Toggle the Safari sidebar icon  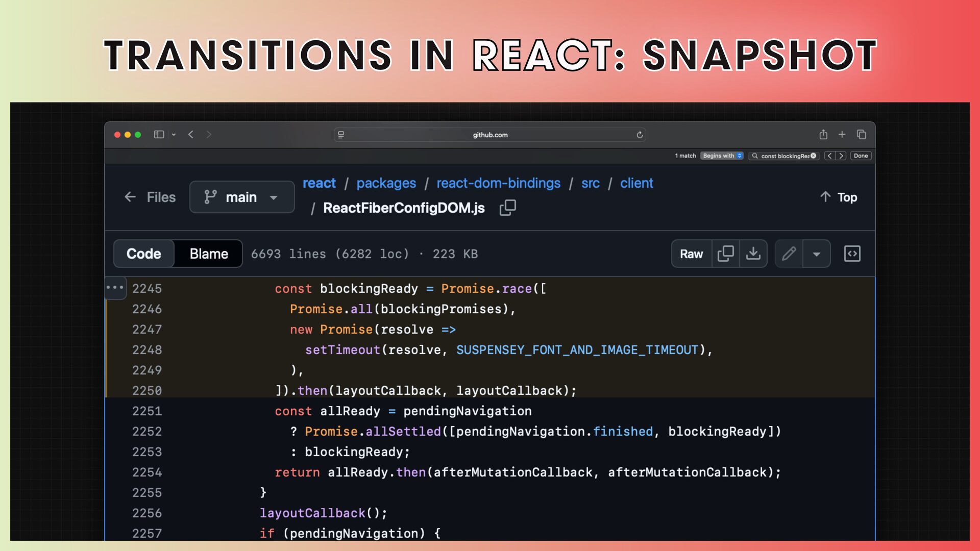coord(159,135)
